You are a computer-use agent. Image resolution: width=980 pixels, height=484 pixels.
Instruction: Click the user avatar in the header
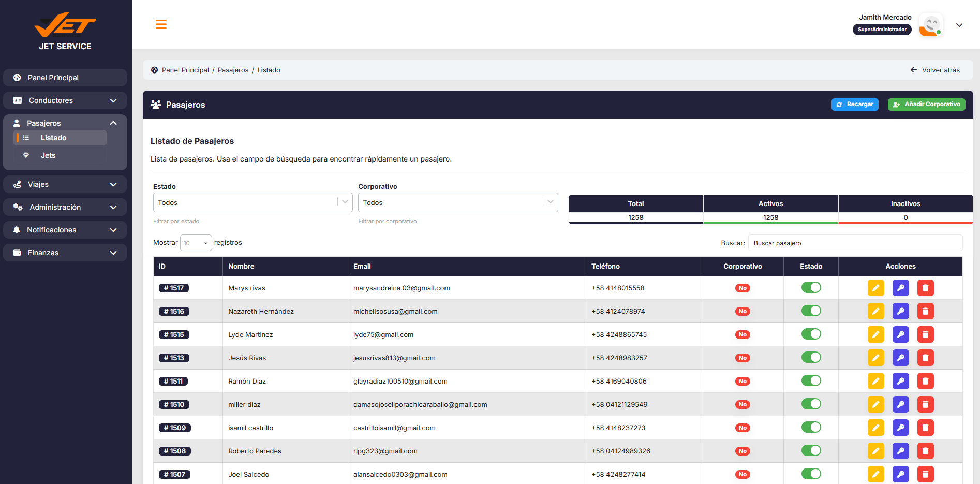(931, 25)
